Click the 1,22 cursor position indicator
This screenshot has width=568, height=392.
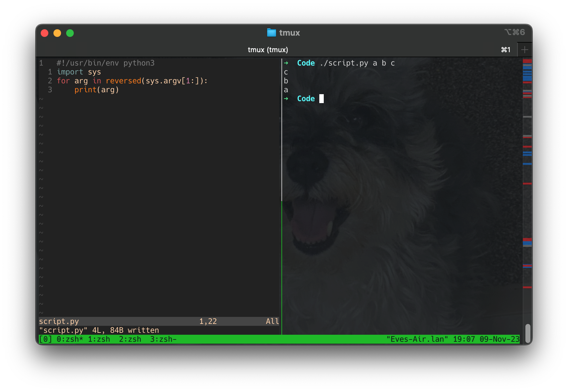pyautogui.click(x=207, y=321)
